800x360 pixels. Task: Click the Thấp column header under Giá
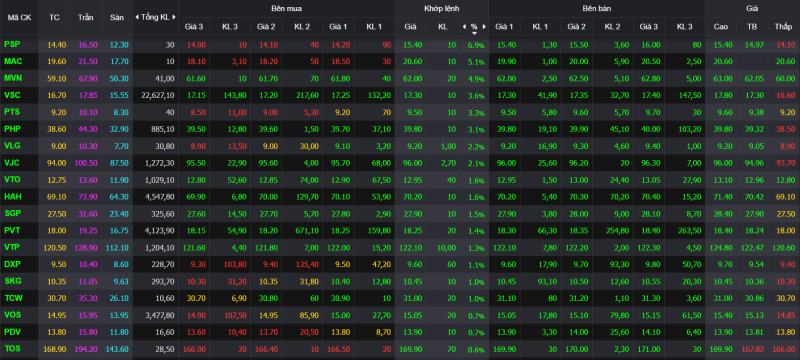[x=783, y=27]
